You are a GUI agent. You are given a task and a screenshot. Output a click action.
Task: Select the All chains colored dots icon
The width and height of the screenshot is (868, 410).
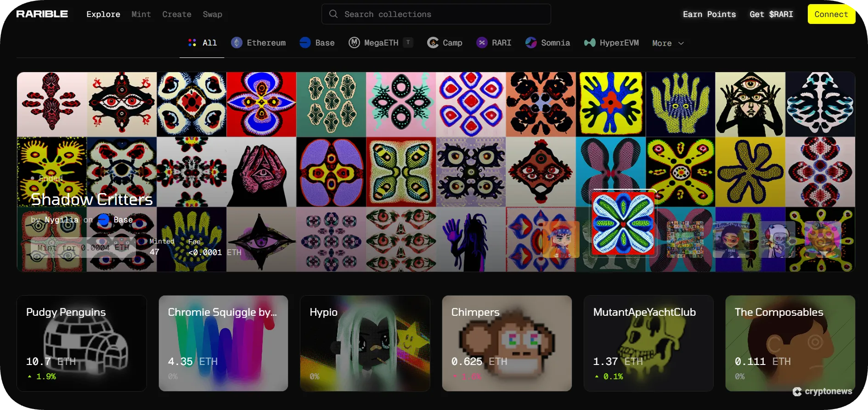point(192,43)
